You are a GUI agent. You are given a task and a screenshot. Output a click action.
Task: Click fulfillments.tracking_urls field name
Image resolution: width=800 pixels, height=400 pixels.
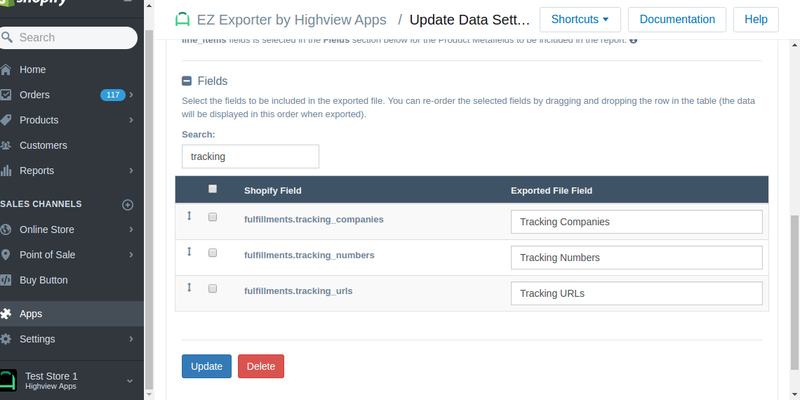coord(298,291)
